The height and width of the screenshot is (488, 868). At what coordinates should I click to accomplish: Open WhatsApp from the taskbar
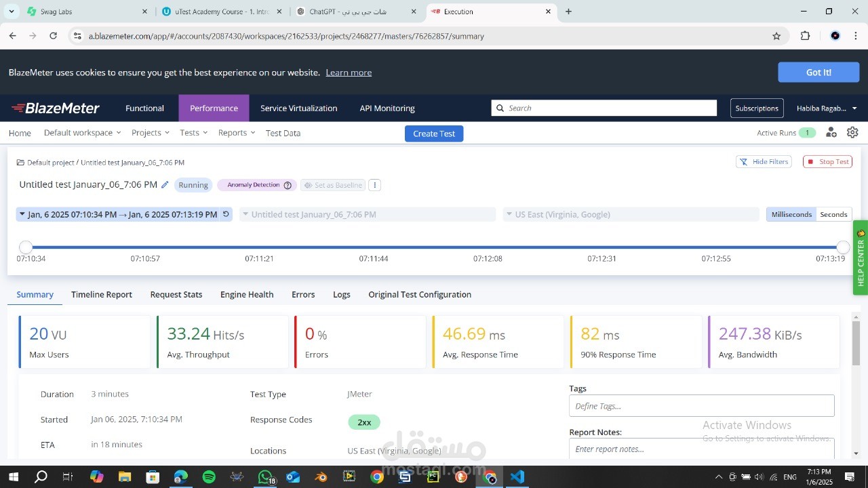265,476
